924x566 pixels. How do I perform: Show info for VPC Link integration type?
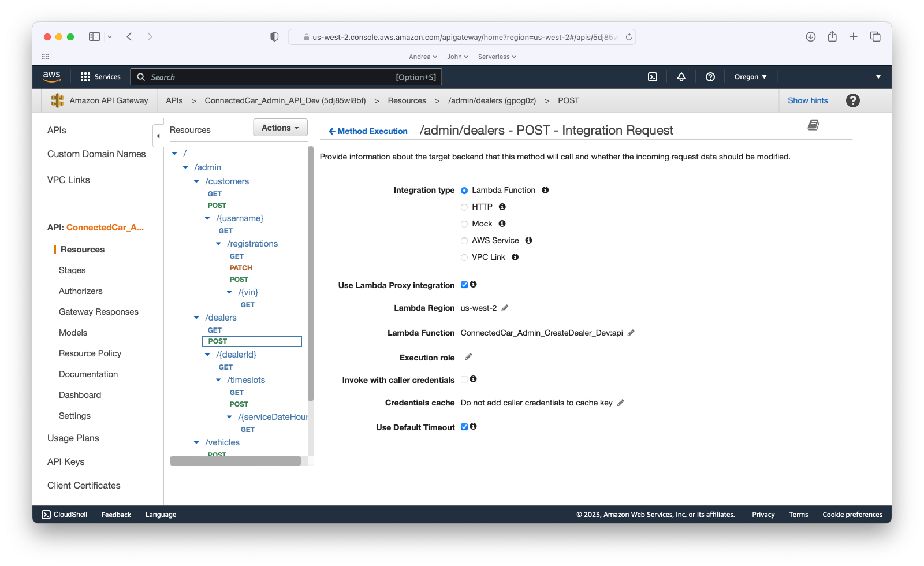pos(515,257)
